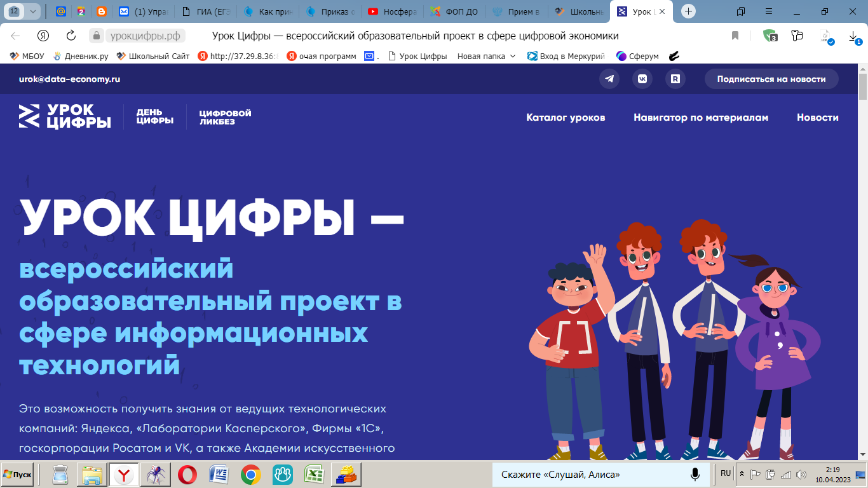Open the Rutube icon in the header
This screenshot has height=488, width=868.
[675, 79]
